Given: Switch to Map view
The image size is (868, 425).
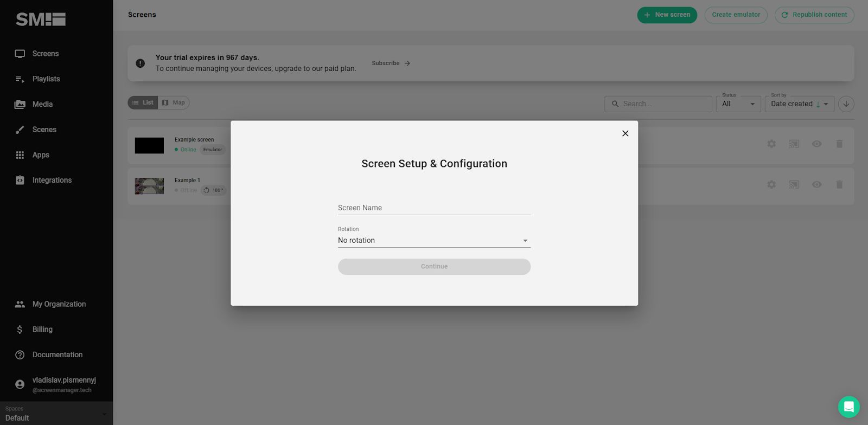Looking at the screenshot, I should pos(174,102).
